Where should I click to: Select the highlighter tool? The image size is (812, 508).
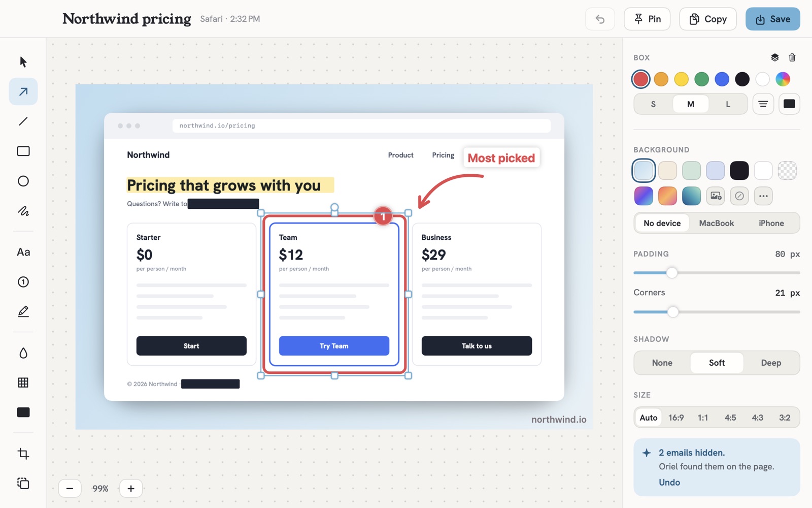pyautogui.click(x=23, y=311)
